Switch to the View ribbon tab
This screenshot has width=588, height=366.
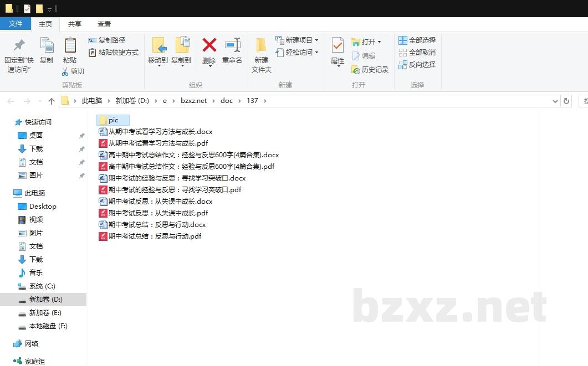(x=104, y=24)
